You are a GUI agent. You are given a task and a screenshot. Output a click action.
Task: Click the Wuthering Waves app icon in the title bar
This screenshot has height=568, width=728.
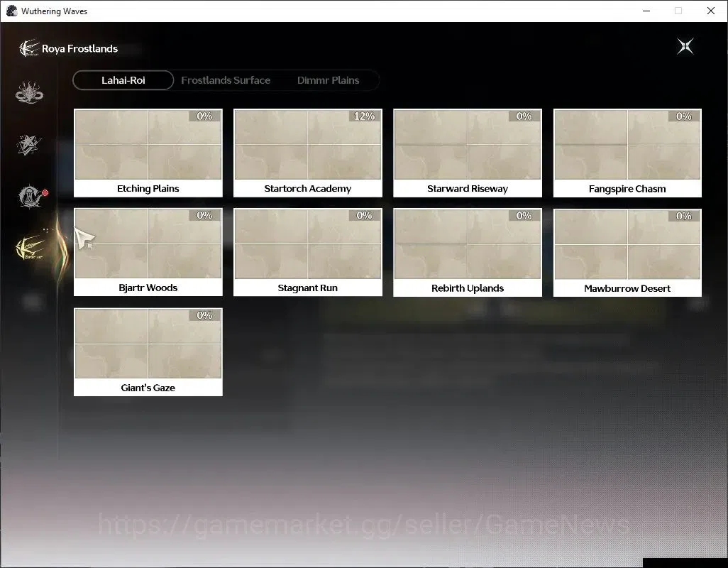[x=11, y=11]
